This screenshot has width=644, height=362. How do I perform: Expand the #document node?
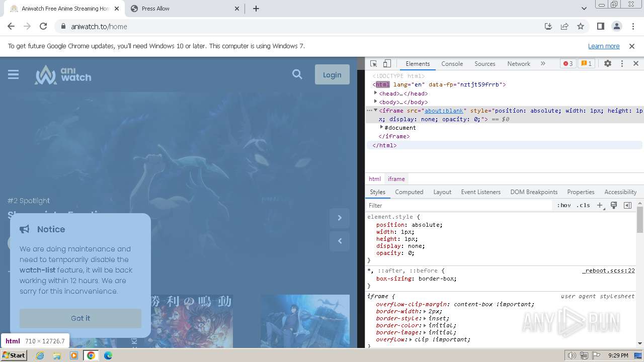[381, 127]
